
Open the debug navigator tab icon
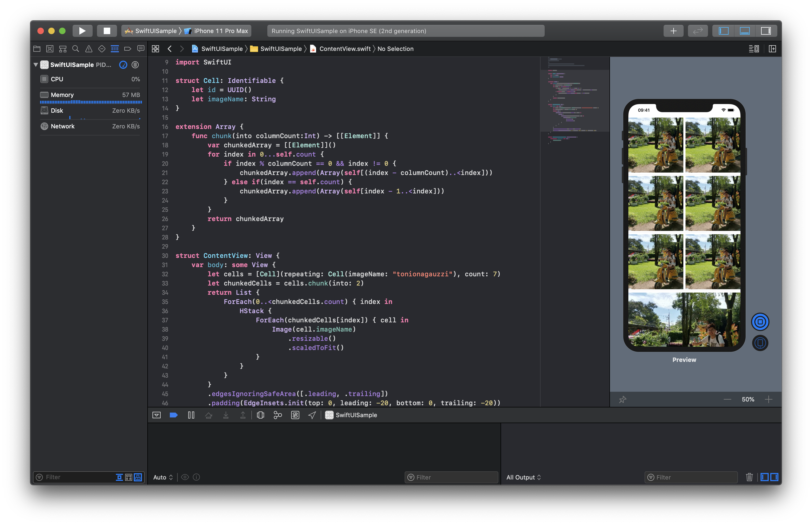pyautogui.click(x=115, y=49)
